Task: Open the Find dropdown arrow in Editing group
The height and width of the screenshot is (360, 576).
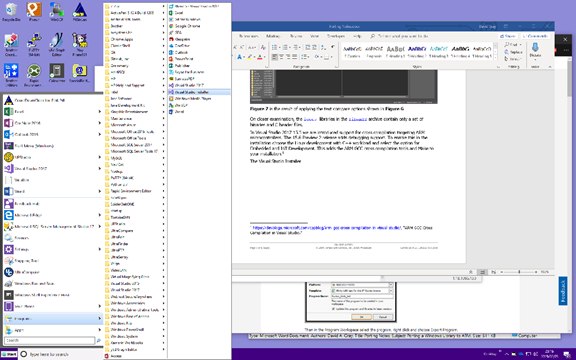Action: point(521,45)
